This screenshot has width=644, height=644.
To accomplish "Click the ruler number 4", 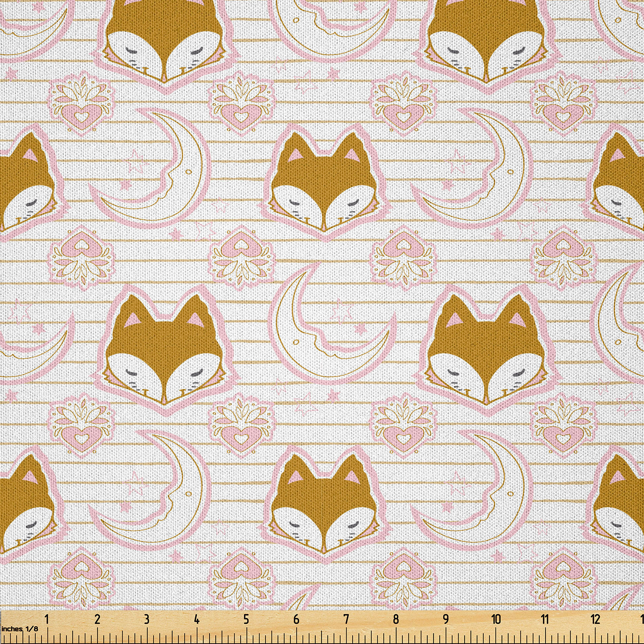I will point(197,620).
